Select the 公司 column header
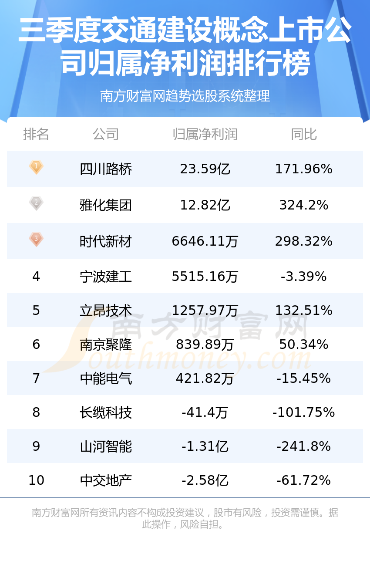370x588 pixels. tap(106, 134)
